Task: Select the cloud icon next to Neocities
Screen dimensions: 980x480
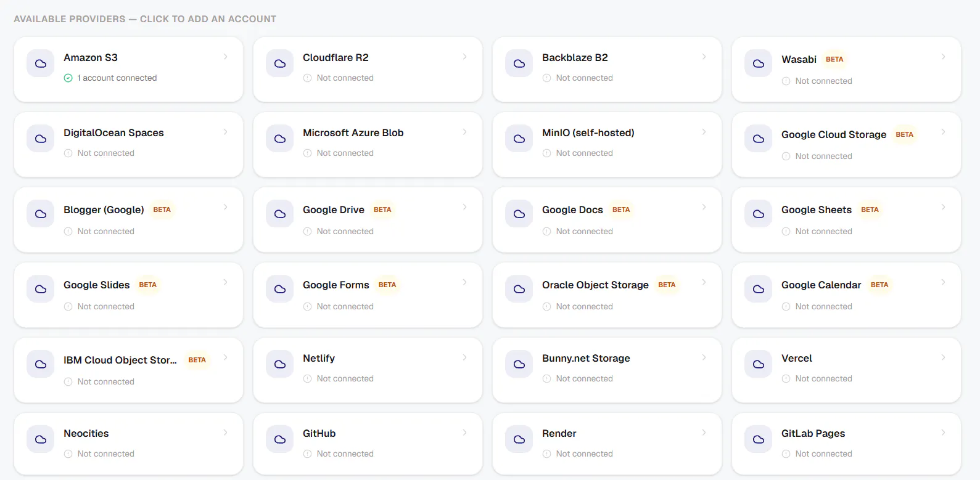Action: click(41, 439)
